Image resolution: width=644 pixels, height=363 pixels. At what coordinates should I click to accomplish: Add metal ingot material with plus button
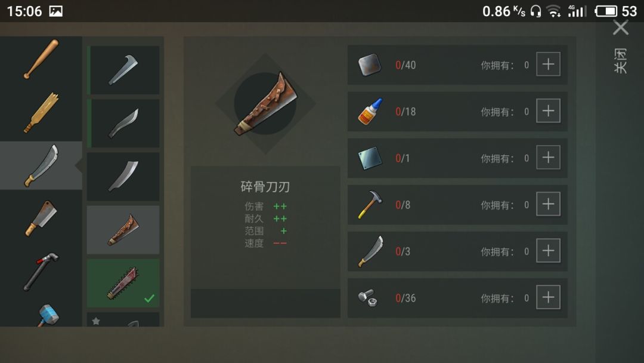point(549,64)
